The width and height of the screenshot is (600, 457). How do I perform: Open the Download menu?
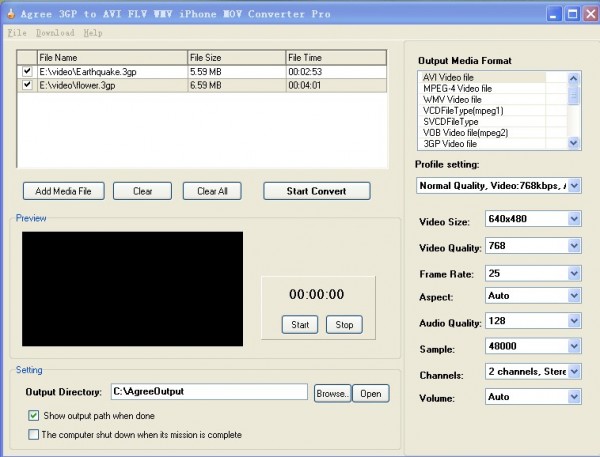point(55,33)
